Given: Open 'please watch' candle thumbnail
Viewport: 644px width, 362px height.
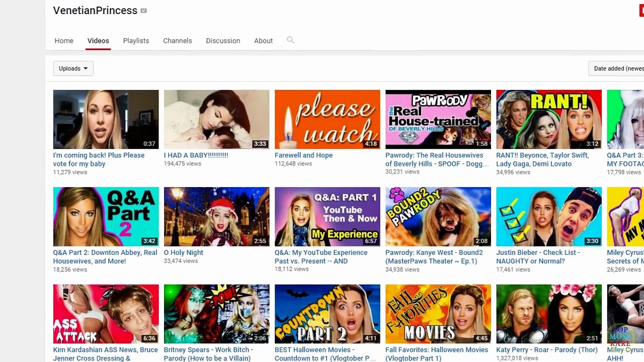Looking at the screenshot, I should click(328, 119).
